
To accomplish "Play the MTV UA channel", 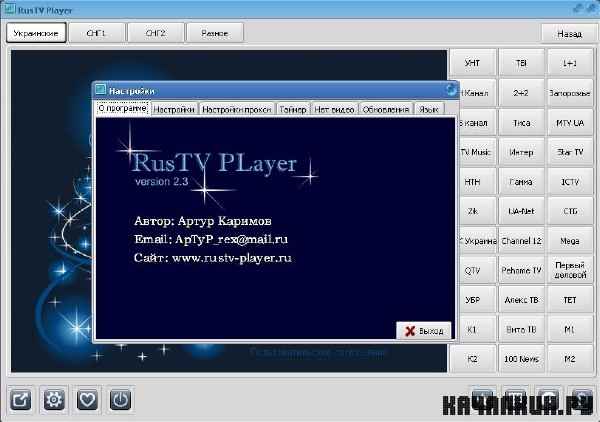I will pos(570,122).
